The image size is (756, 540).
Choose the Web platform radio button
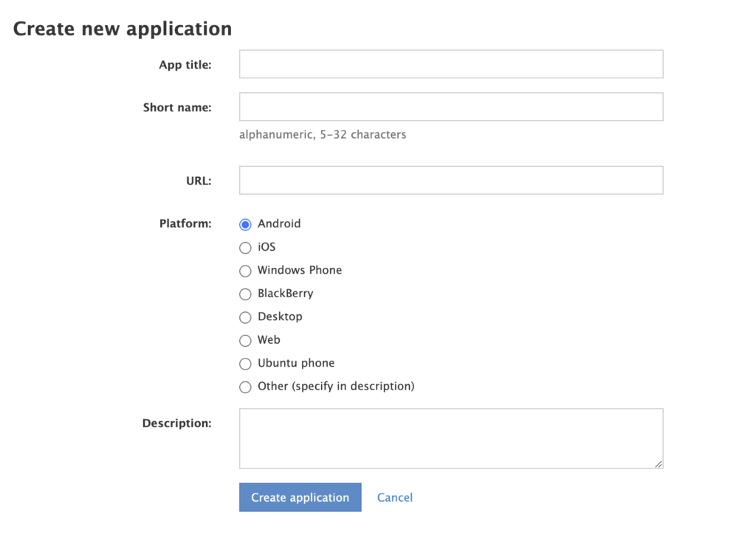pyautogui.click(x=245, y=341)
